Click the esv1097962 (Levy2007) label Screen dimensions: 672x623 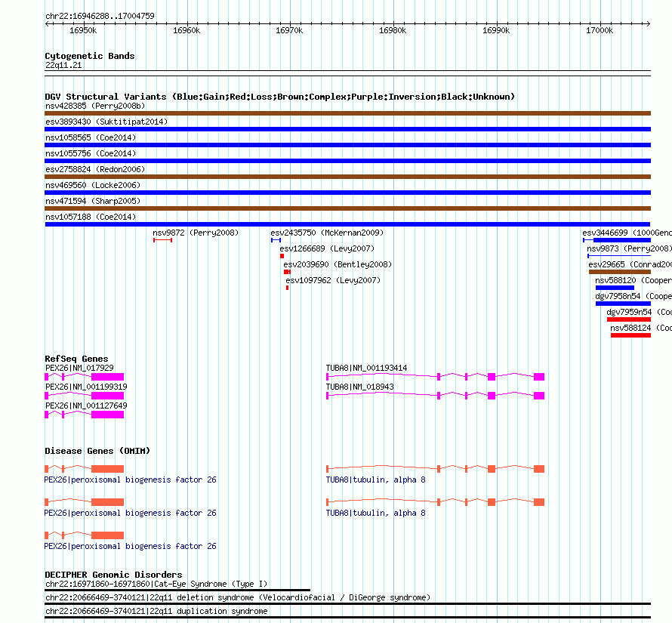point(333,280)
